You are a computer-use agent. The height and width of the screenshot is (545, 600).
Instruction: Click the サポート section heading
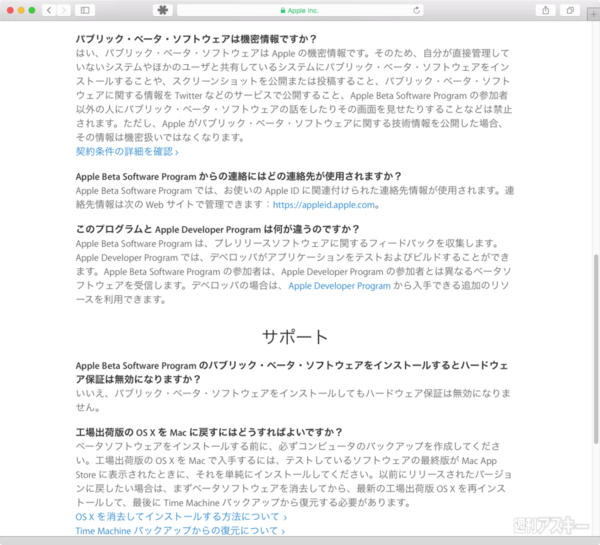click(x=295, y=337)
